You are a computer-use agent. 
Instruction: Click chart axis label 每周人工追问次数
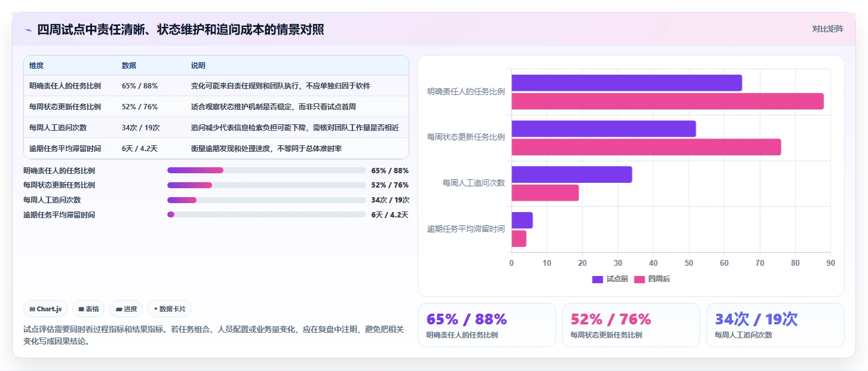(474, 183)
